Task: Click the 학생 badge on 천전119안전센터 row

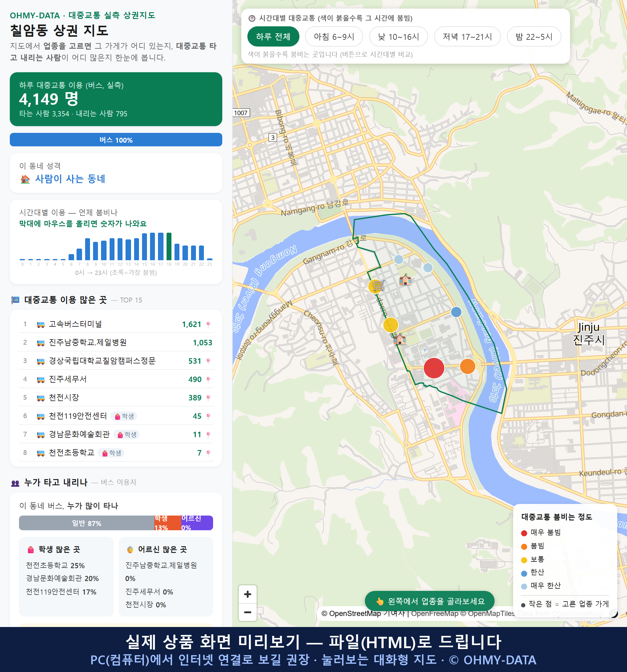Action: click(124, 416)
